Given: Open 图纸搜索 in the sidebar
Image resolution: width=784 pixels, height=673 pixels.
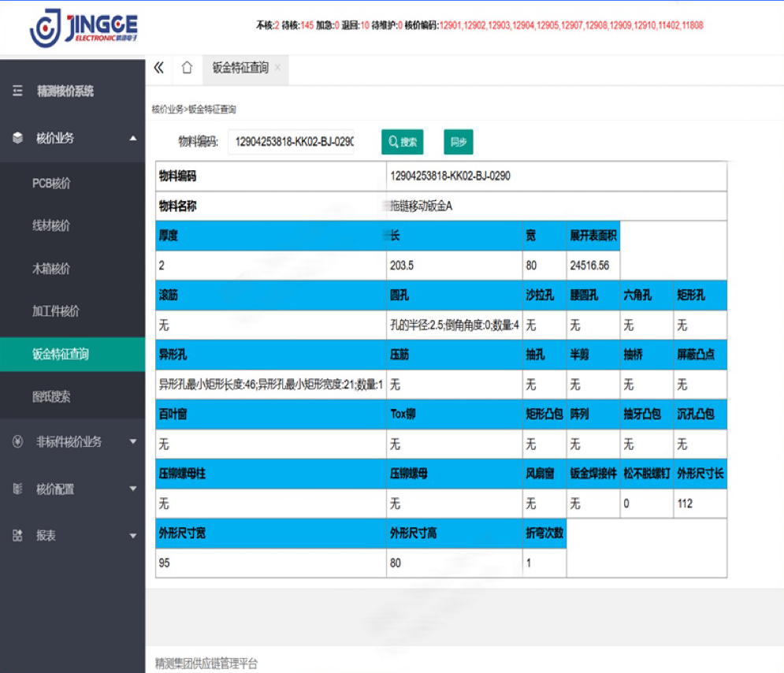Looking at the screenshot, I should pyautogui.click(x=51, y=397).
